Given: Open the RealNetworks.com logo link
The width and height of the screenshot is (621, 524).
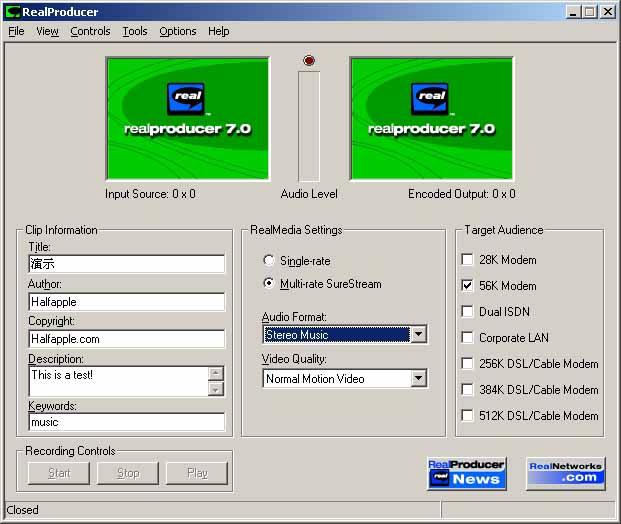Looking at the screenshot, I should click(x=566, y=473).
